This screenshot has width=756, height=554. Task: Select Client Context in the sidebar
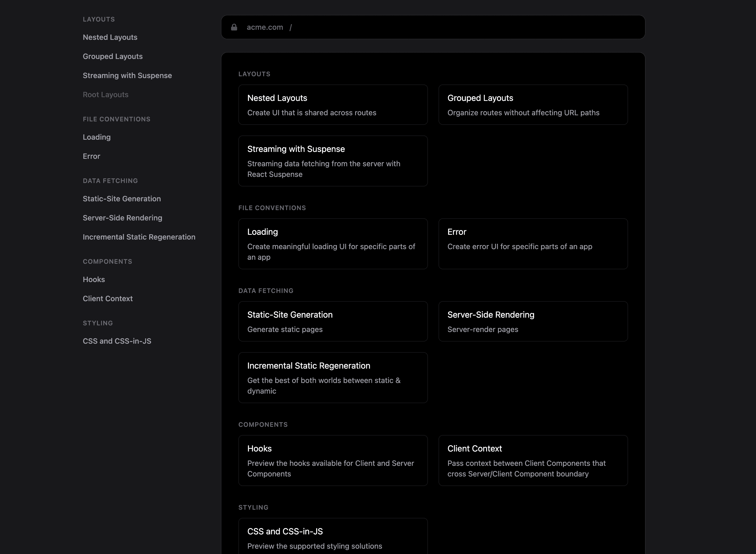108,299
